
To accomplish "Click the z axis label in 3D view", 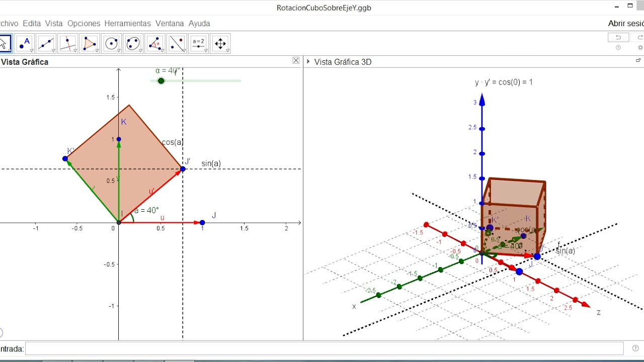I will tap(599, 312).
